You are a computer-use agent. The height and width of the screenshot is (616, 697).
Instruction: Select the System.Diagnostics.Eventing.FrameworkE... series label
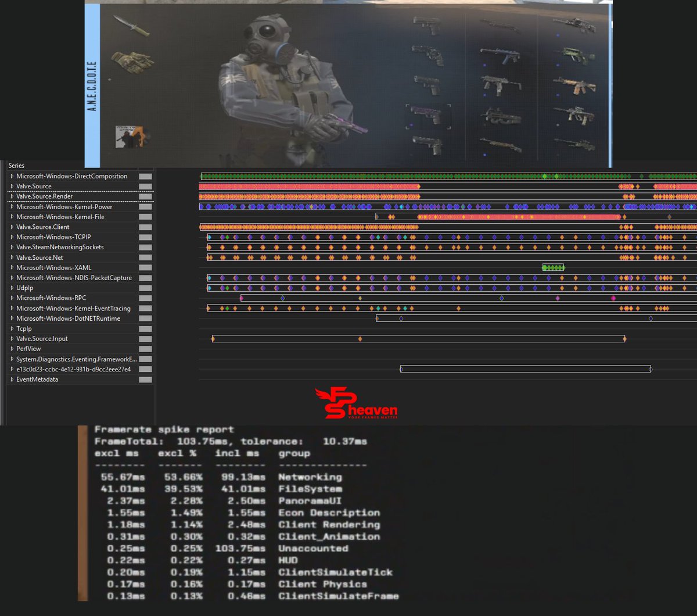[76, 359]
